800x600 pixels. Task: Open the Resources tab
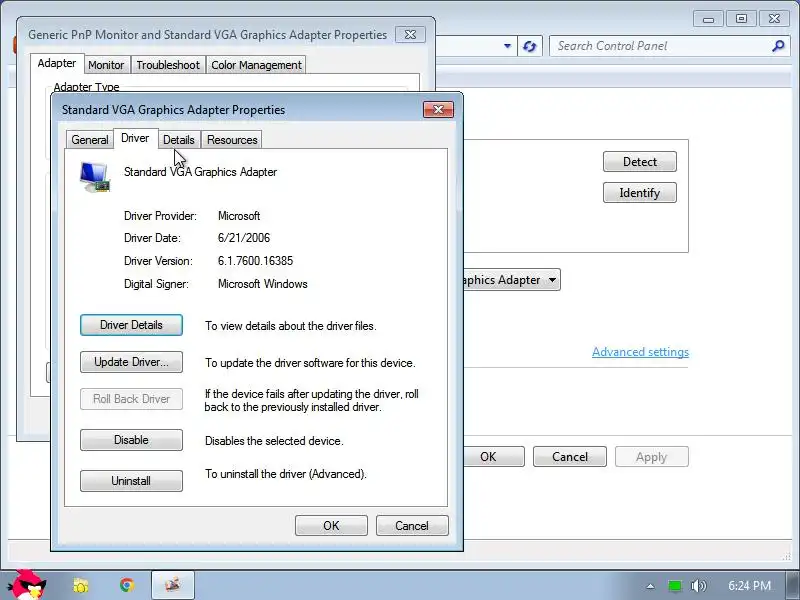232,140
